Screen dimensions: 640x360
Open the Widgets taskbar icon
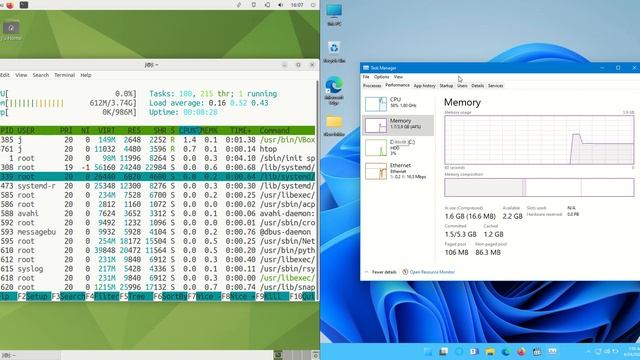click(459, 351)
